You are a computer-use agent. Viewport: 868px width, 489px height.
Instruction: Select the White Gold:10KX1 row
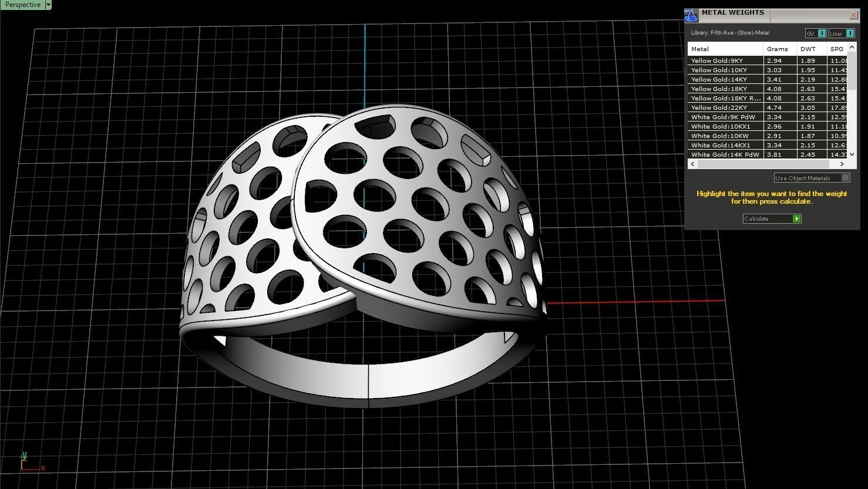tap(769, 126)
